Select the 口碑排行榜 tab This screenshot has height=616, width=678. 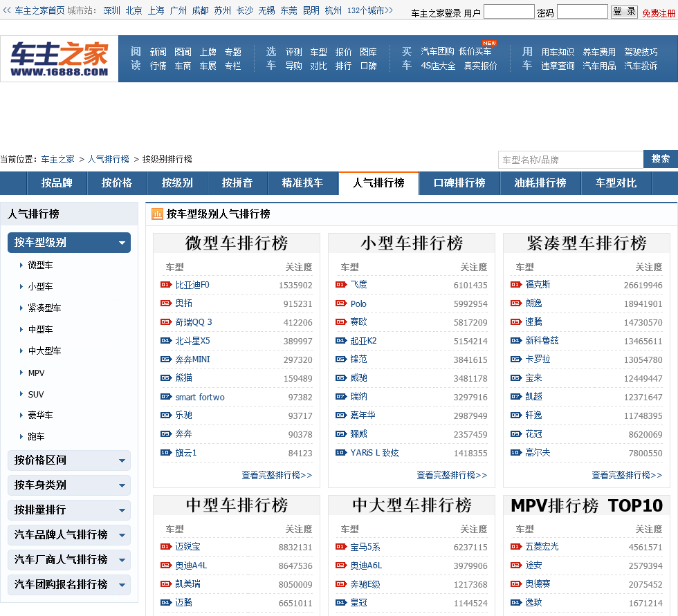pyautogui.click(x=459, y=183)
